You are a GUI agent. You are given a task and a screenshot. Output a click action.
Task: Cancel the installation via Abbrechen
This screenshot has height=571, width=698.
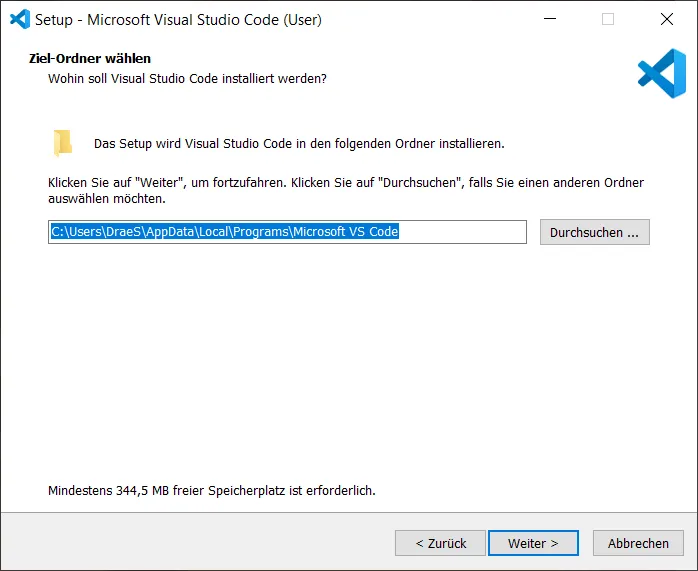pos(638,543)
